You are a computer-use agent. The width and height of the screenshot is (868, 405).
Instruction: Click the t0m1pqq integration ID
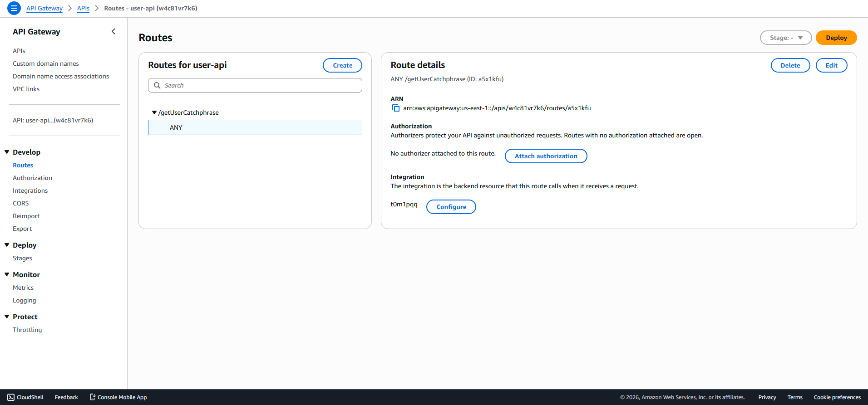(x=404, y=204)
